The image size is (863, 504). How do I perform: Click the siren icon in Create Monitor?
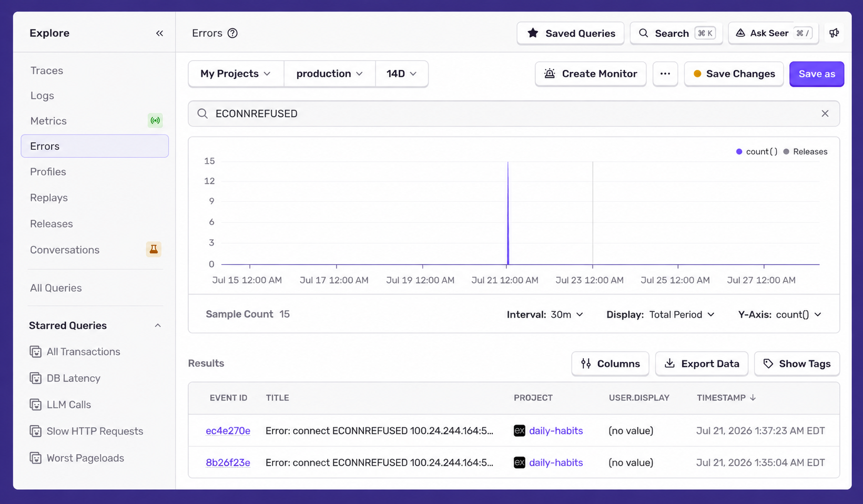[x=550, y=74]
